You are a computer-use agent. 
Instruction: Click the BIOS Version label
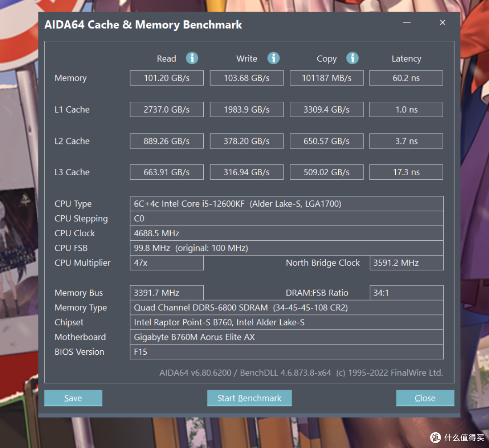[x=79, y=352]
